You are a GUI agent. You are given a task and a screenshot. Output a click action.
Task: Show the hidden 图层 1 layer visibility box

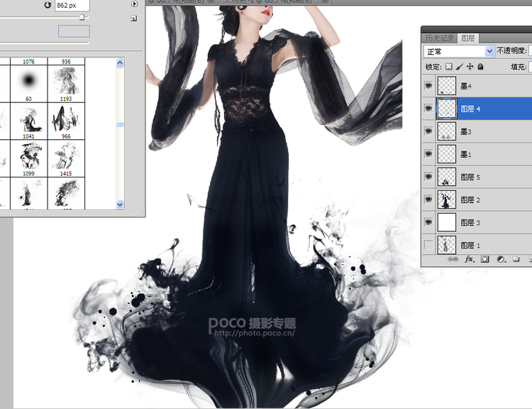pyautogui.click(x=428, y=244)
